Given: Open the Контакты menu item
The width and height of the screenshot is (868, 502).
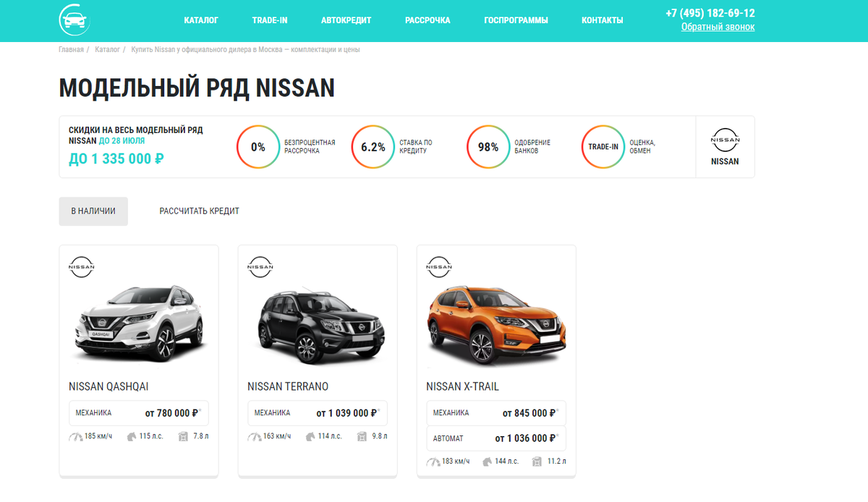Looking at the screenshot, I should [x=603, y=20].
